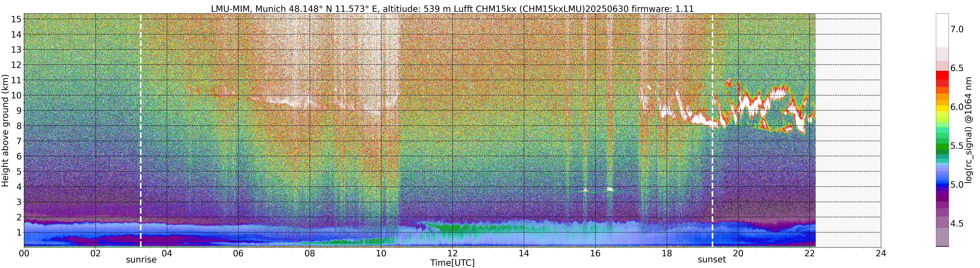
Task: Click time-axis tick label '20'
Action: point(738,254)
